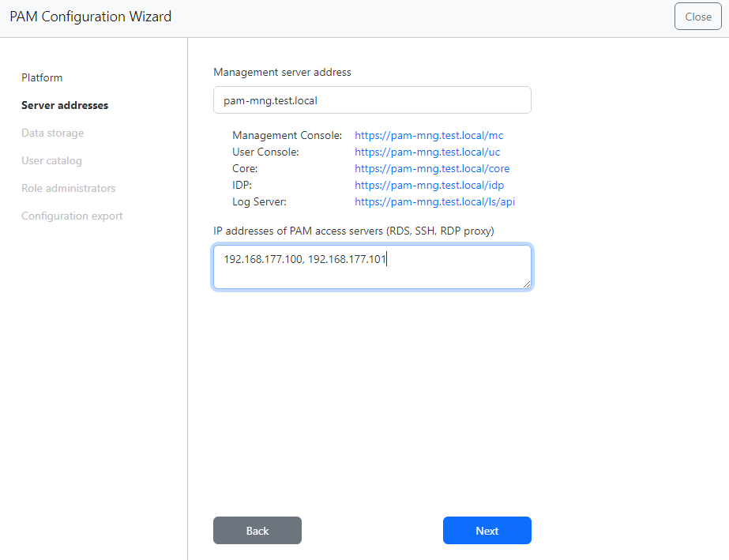Visit the Log Server /ls/api link
The height and width of the screenshot is (560, 729).
(434, 201)
